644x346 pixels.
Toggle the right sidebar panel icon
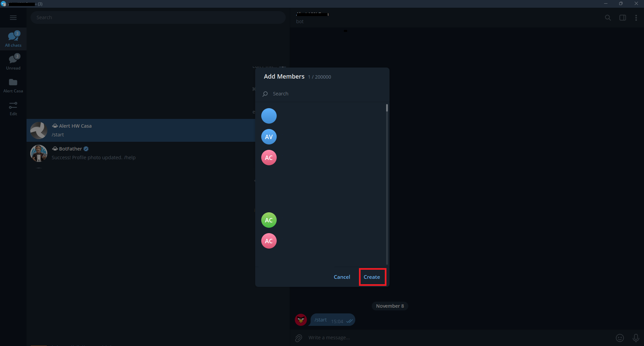click(x=623, y=17)
